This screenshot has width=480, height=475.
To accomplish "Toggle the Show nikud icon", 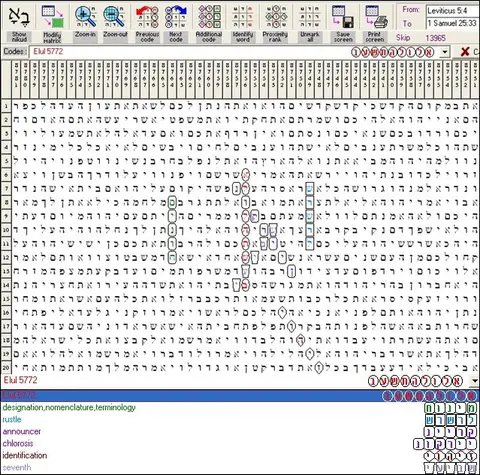I will pyautogui.click(x=19, y=16).
